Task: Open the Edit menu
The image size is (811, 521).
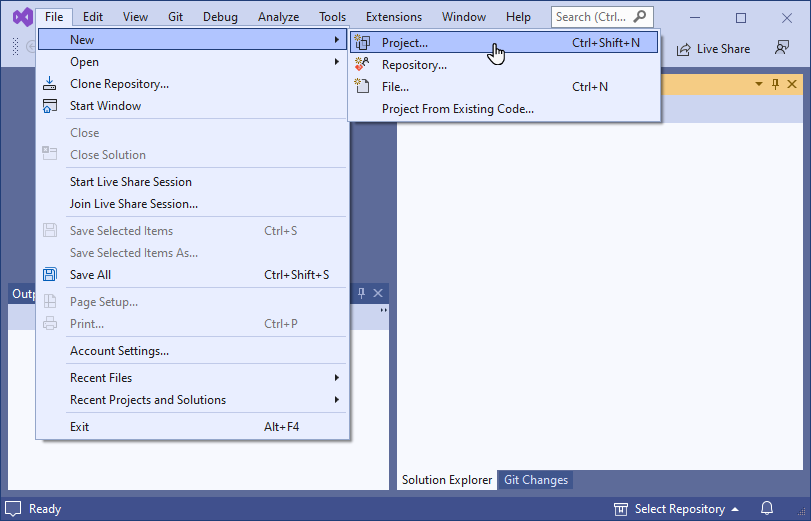Action: [x=93, y=17]
